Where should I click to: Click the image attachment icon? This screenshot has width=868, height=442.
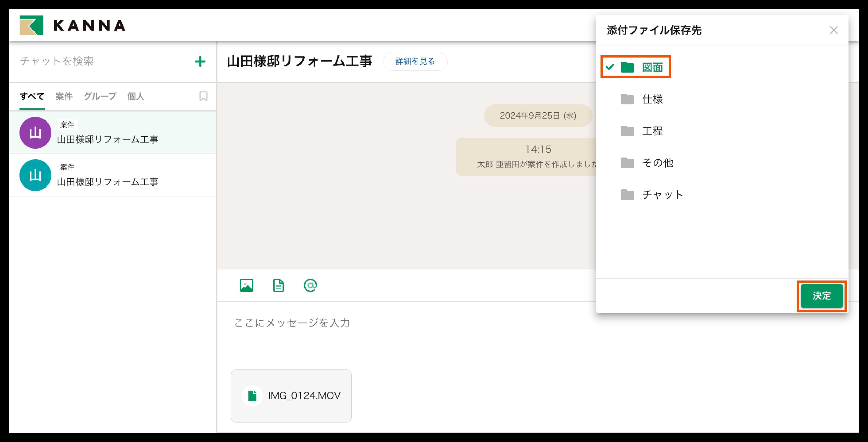246,285
